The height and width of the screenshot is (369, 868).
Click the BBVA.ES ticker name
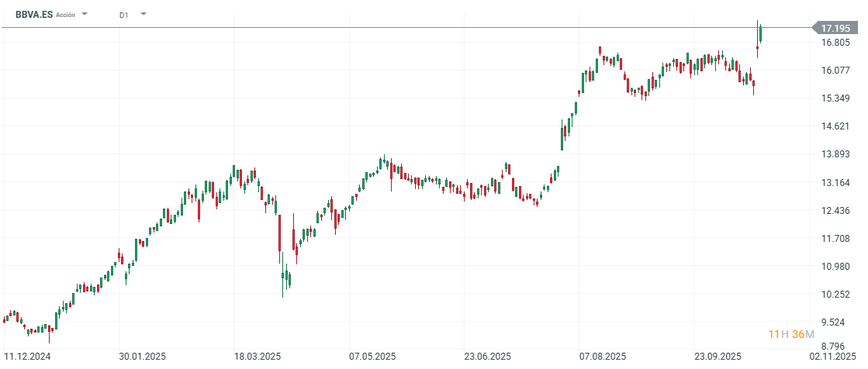34,15
